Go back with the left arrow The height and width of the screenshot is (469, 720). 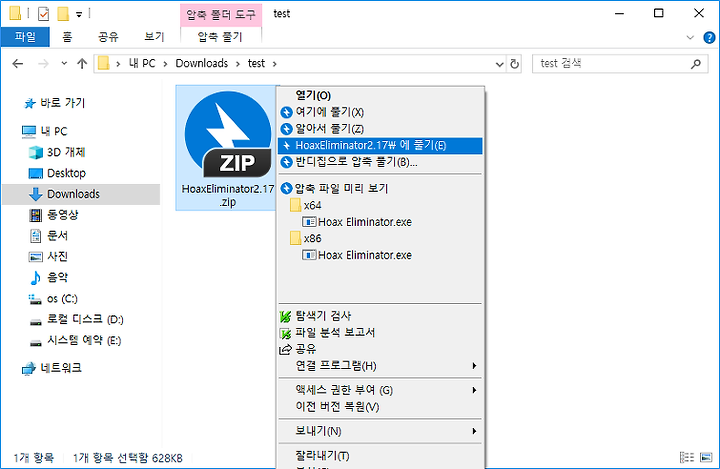(17, 63)
